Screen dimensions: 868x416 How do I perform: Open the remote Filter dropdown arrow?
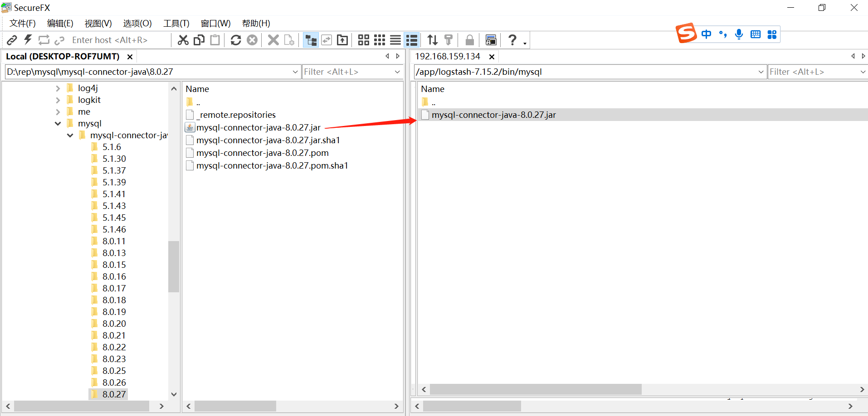coord(863,72)
